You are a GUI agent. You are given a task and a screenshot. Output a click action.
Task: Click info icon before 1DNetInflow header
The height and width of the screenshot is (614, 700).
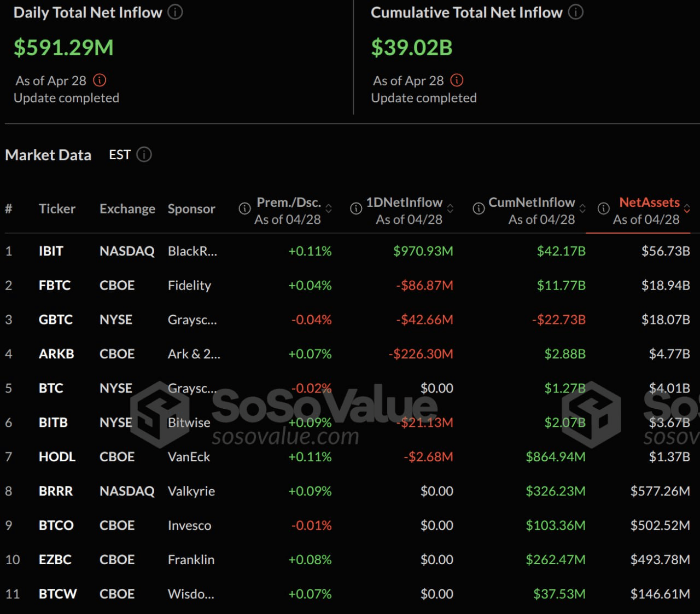[x=356, y=208]
